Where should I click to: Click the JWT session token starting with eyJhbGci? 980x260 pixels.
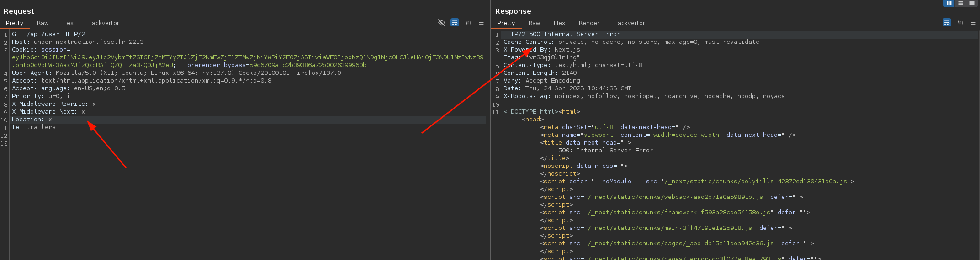[x=248, y=61]
